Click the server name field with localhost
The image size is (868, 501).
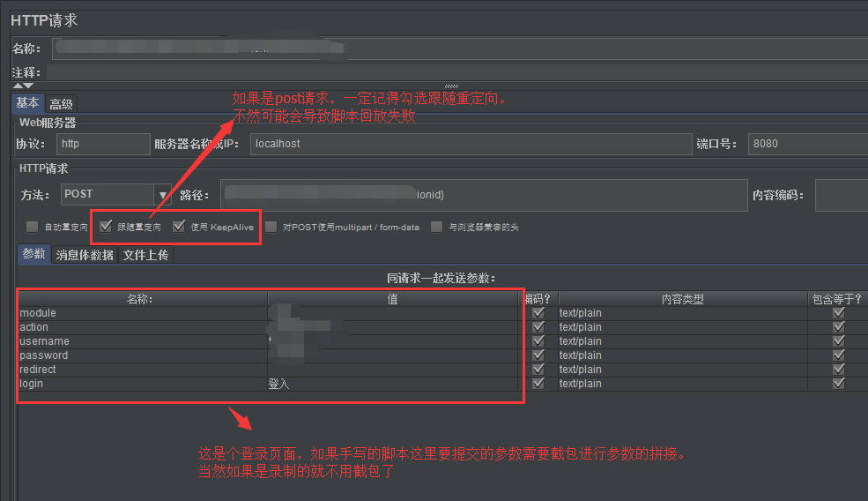click(471, 144)
